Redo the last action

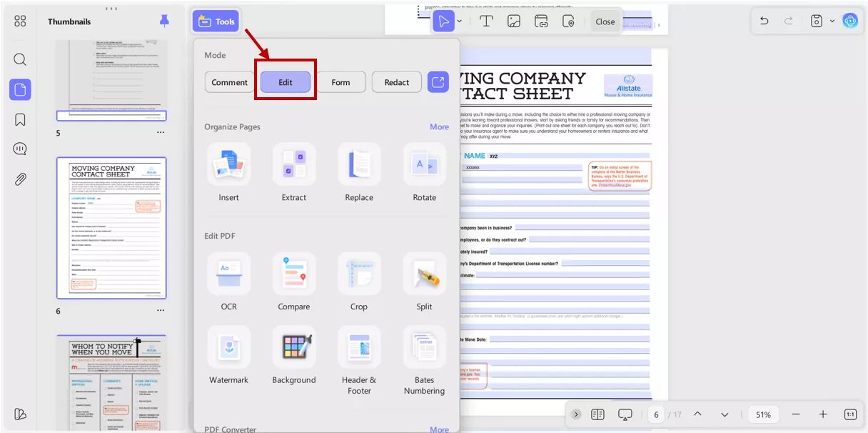pos(789,21)
